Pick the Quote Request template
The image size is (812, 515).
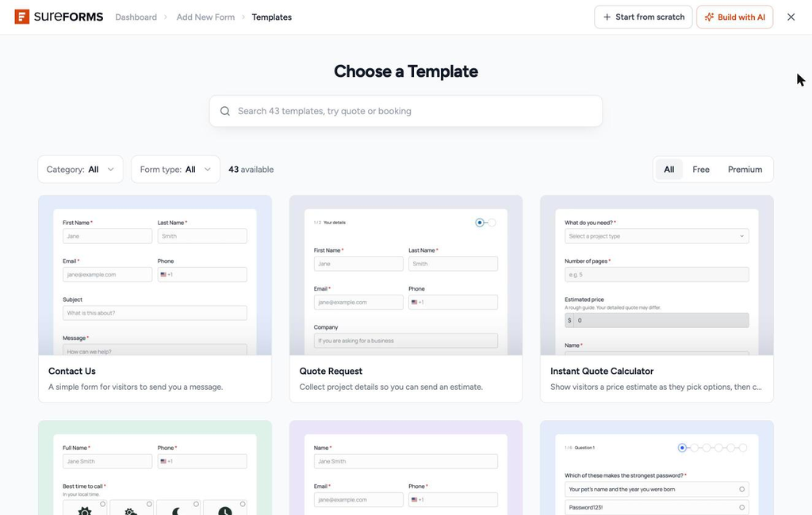[406, 299]
